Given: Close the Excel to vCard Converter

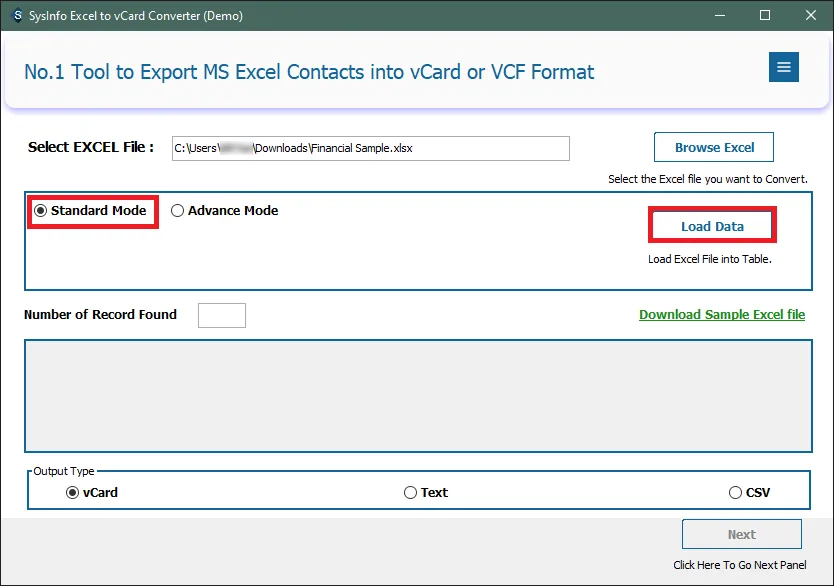Looking at the screenshot, I should click(x=810, y=16).
